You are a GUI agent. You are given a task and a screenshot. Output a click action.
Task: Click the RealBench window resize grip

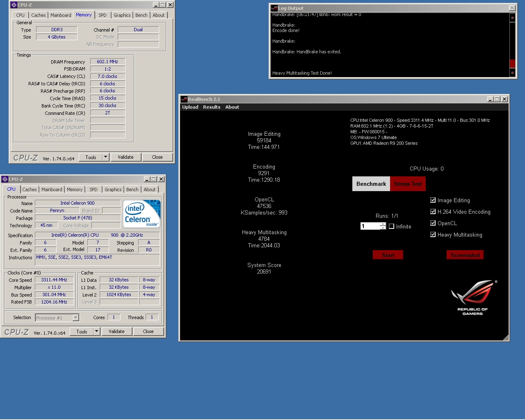click(x=506, y=338)
